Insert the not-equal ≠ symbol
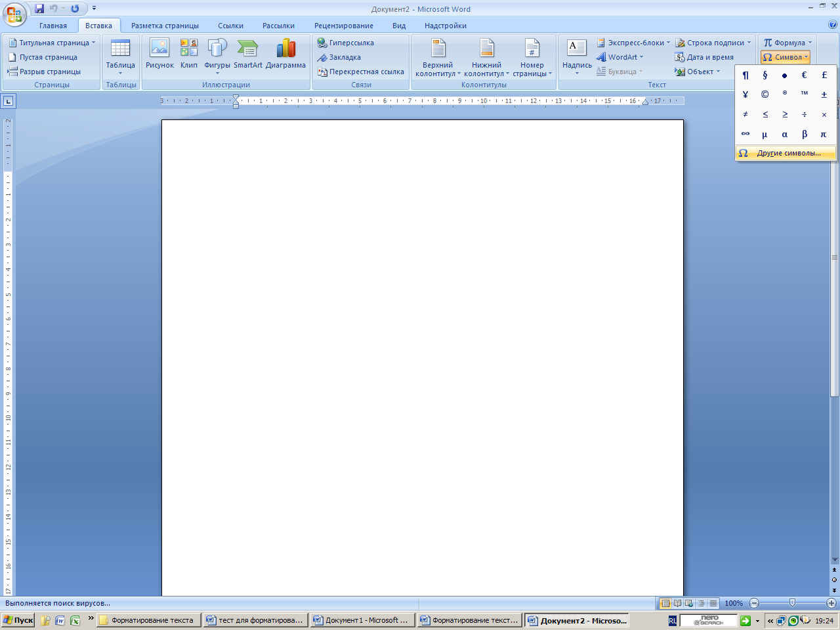The width and height of the screenshot is (840, 630). pyautogui.click(x=745, y=115)
